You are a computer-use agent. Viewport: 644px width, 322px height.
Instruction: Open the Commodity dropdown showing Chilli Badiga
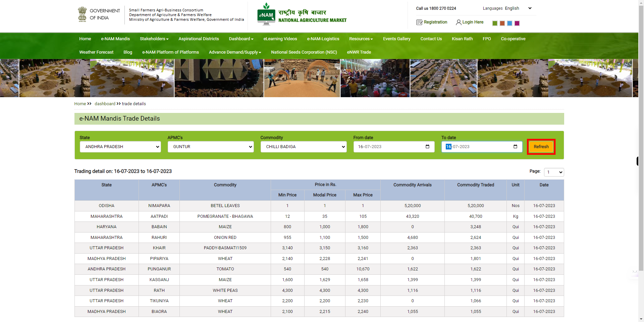pyautogui.click(x=304, y=147)
